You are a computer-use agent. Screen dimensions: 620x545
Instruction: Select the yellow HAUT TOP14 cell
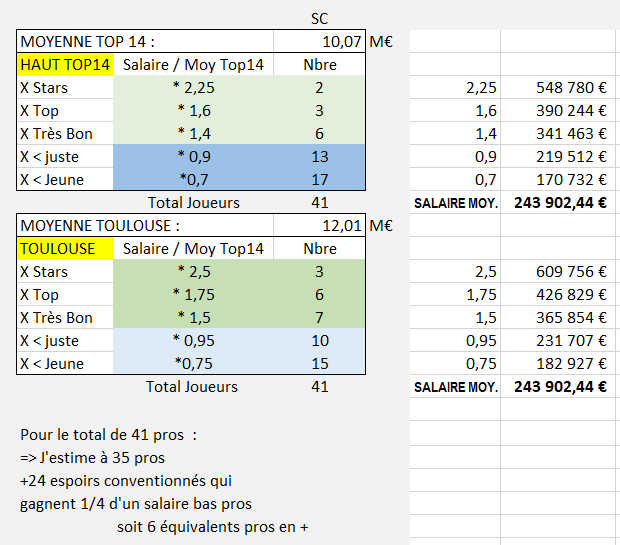(x=65, y=64)
